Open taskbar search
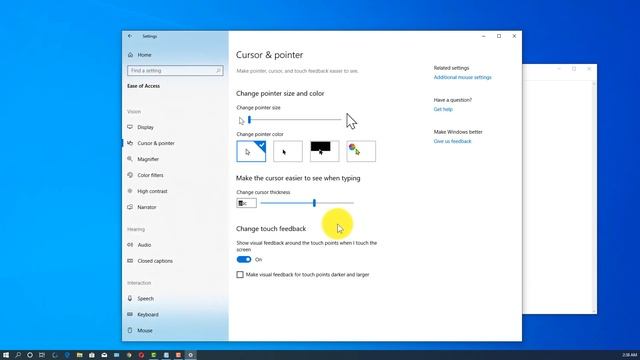 [x=18, y=355]
